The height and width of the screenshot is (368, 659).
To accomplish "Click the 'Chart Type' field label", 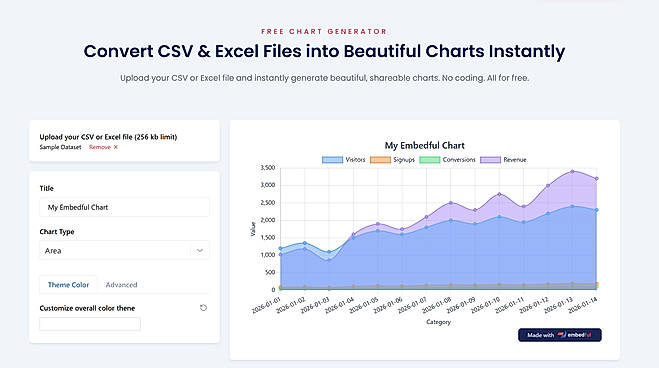I will 57,231.
